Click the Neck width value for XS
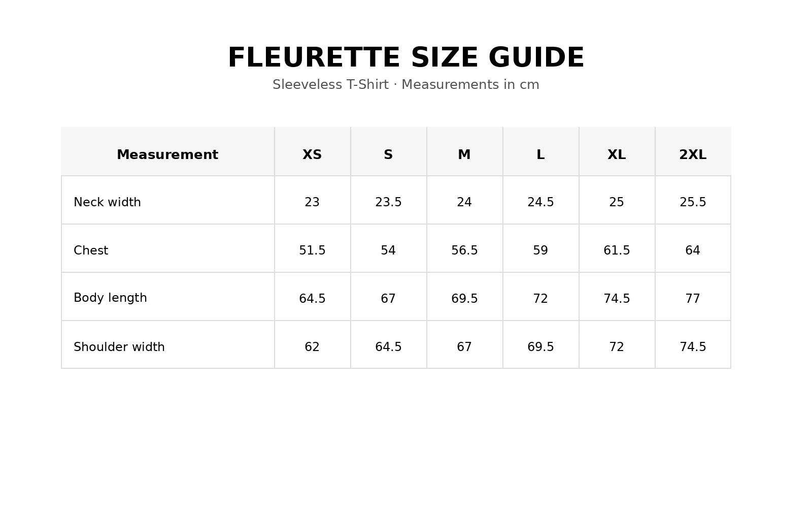 coord(312,202)
